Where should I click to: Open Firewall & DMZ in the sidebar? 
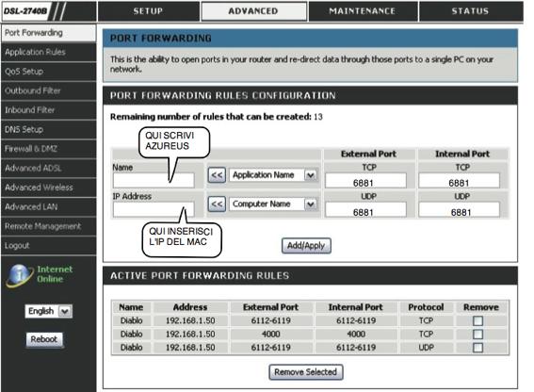coord(49,149)
